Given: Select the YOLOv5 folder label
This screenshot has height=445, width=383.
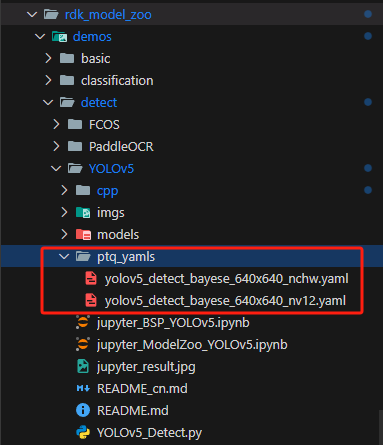Looking at the screenshot, I should [111, 169].
